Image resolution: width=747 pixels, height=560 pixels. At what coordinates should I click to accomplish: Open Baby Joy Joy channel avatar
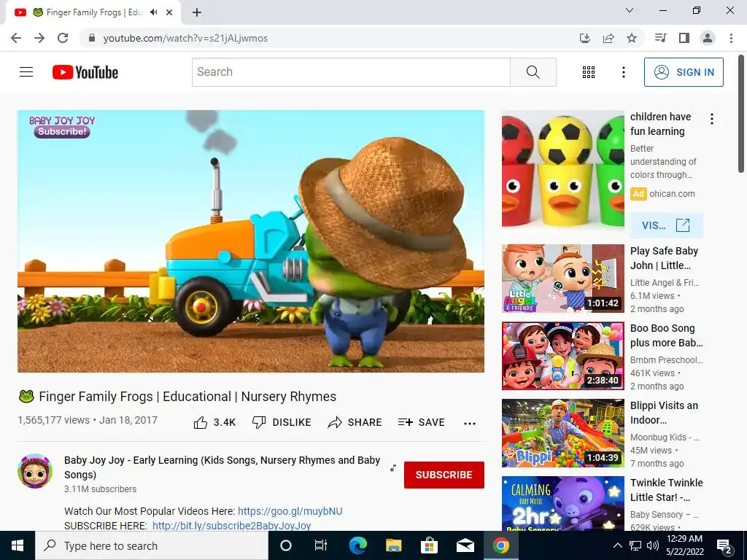click(35, 471)
